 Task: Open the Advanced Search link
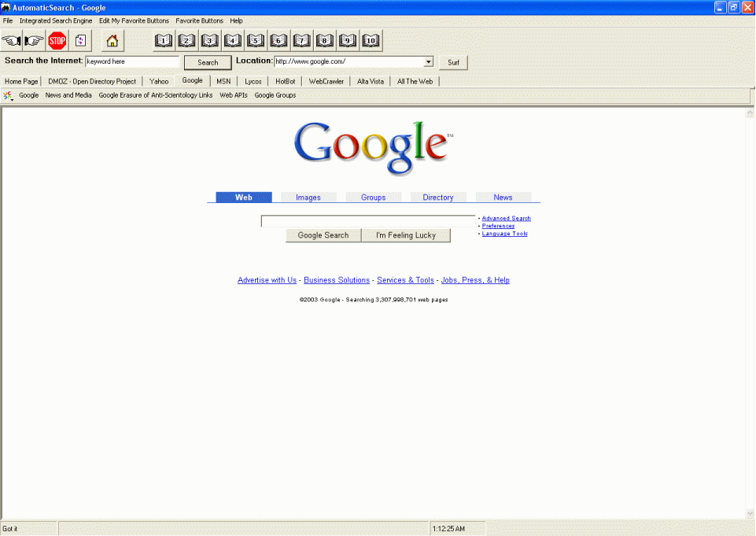507,219
